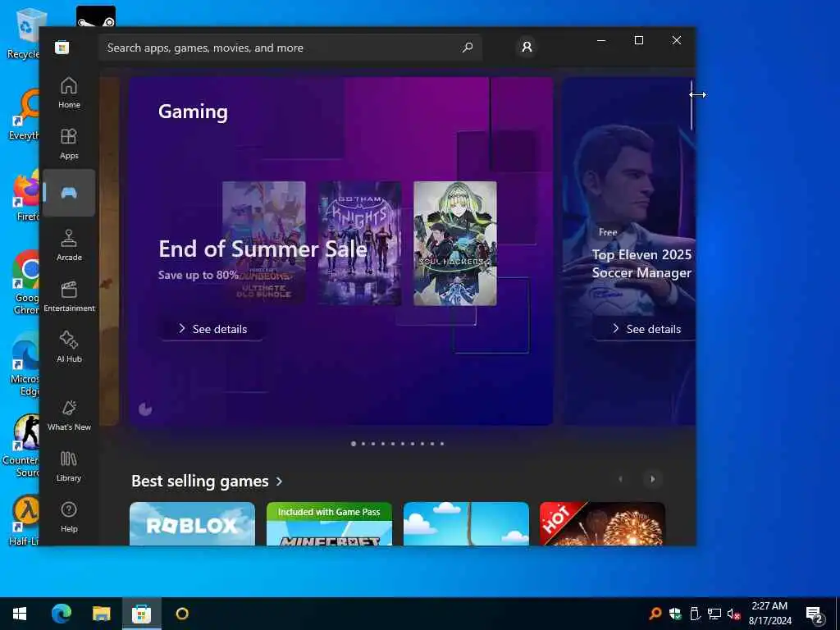Open the Apps section in sidebar
This screenshot has width=840, height=630.
coord(69,144)
